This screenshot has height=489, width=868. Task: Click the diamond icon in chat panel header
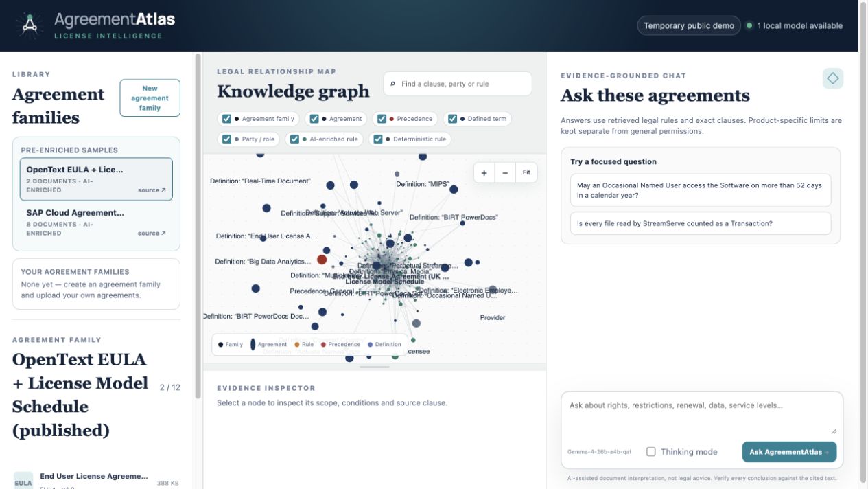tap(832, 78)
